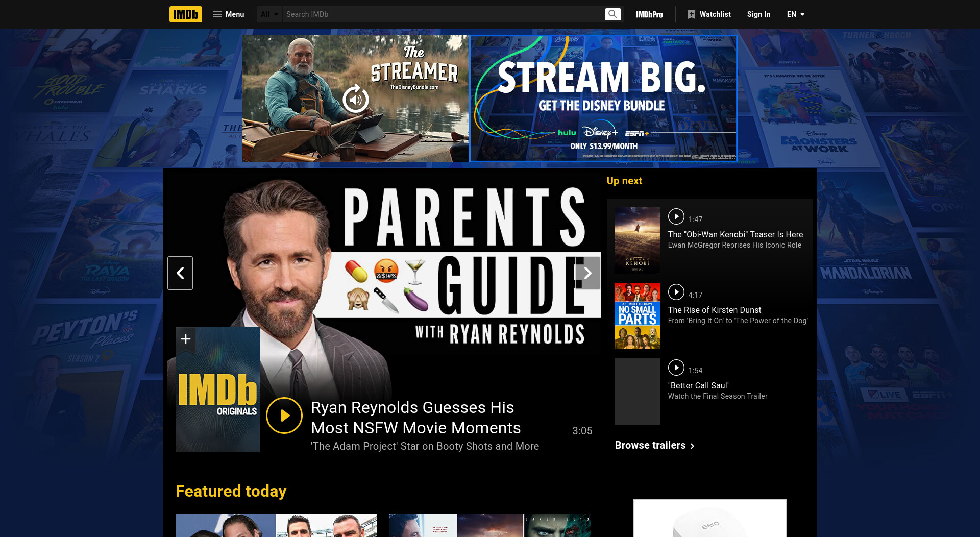Play The Rise of Kirsten Dunst video
This screenshot has width=980, height=537.
[x=676, y=292]
